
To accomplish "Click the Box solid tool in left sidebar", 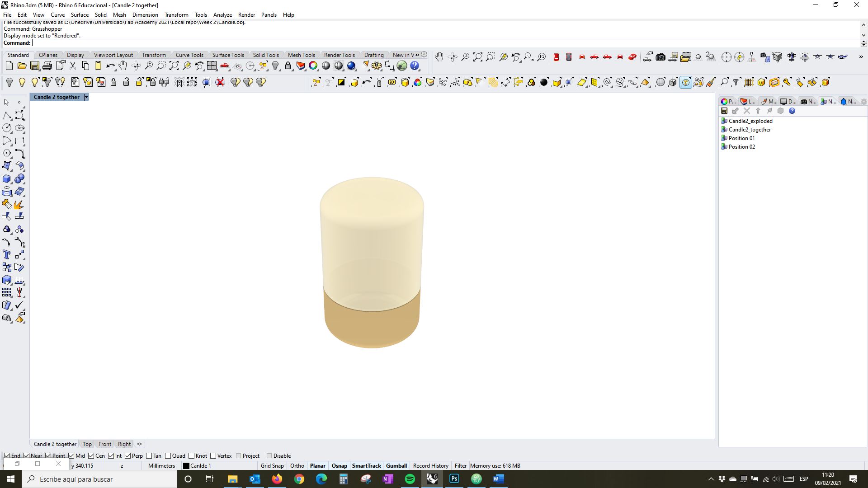I will (7, 179).
